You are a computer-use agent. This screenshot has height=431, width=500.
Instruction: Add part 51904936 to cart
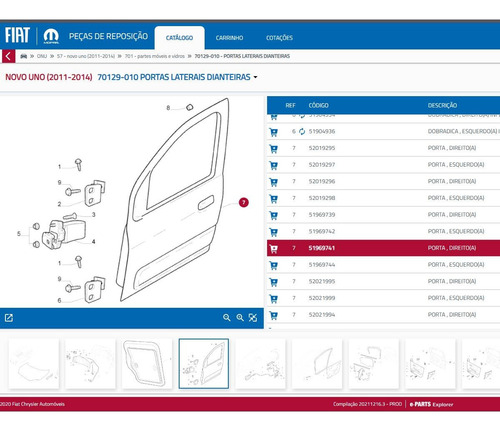pos(274,132)
